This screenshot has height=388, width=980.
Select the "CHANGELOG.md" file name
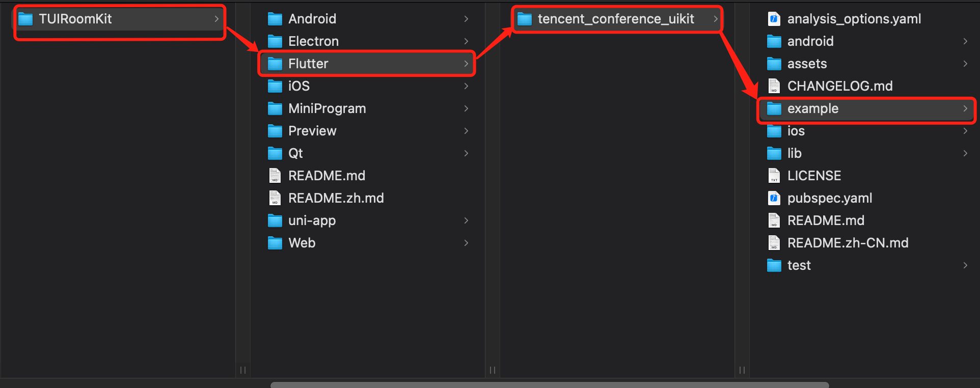coord(840,86)
